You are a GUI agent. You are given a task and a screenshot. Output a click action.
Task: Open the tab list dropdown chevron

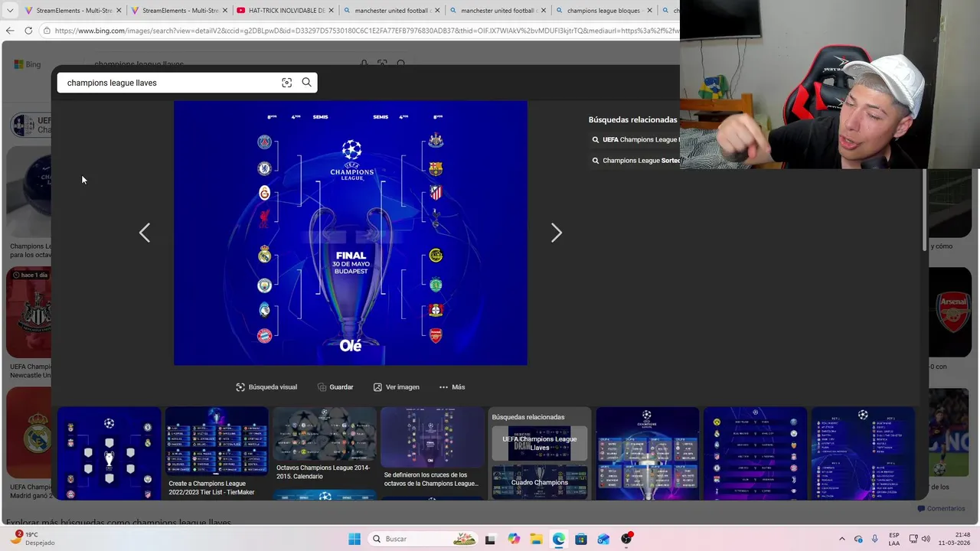10,11
